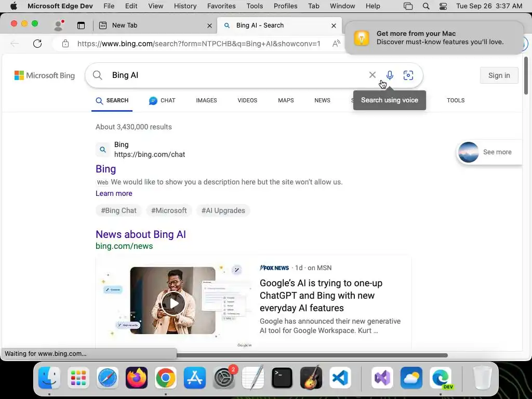Viewport: 532px width, 399px height.
Task: Toggle the vertical tabs pane icon
Action: pyautogui.click(x=81, y=25)
